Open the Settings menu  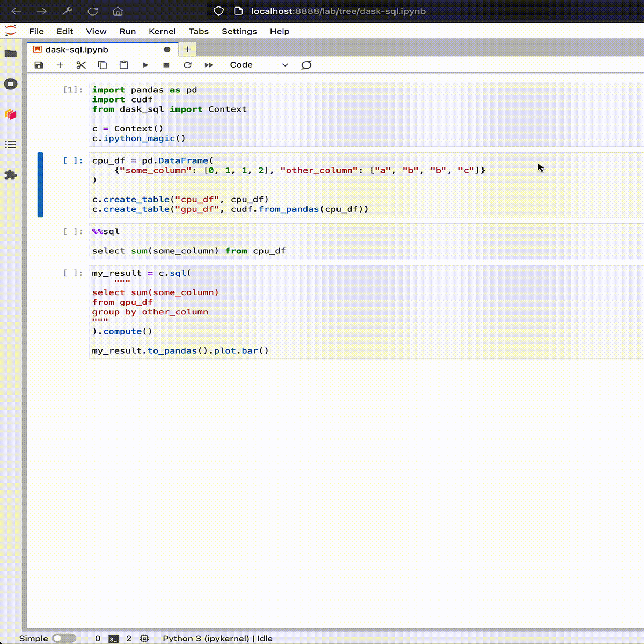coord(239,31)
